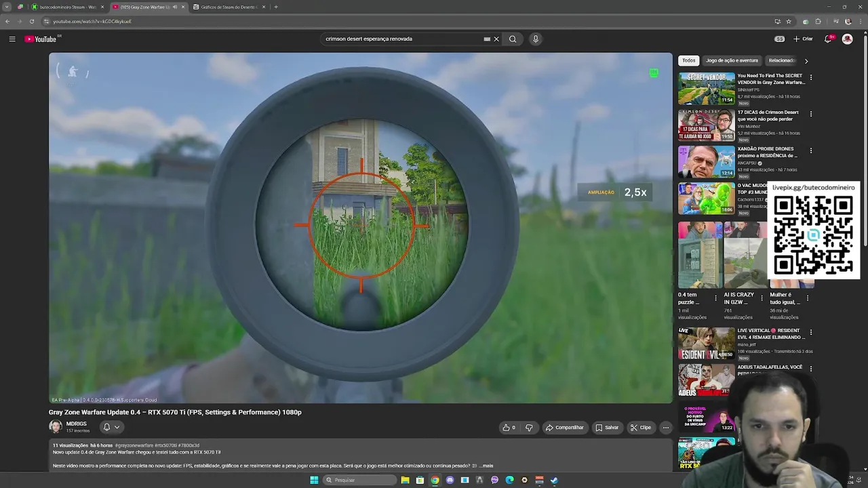This screenshot has width=868, height=488.
Task: Expand description with '...mais'
Action: click(486, 466)
